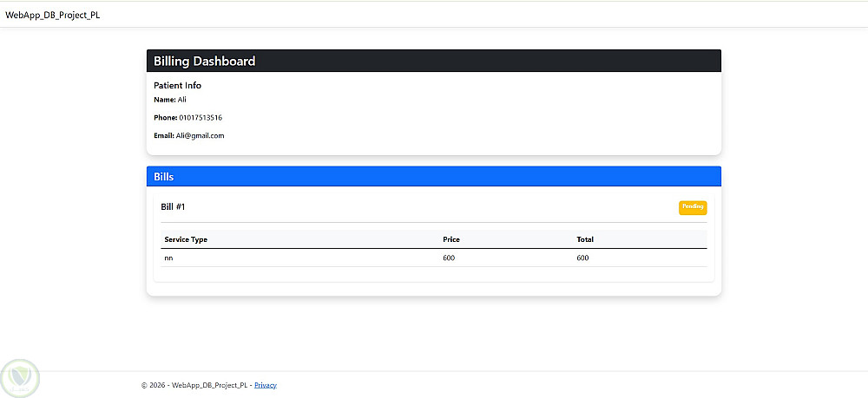Click the green shield watermark icon
Image resolution: width=868 pixels, height=398 pixels.
click(x=20, y=377)
